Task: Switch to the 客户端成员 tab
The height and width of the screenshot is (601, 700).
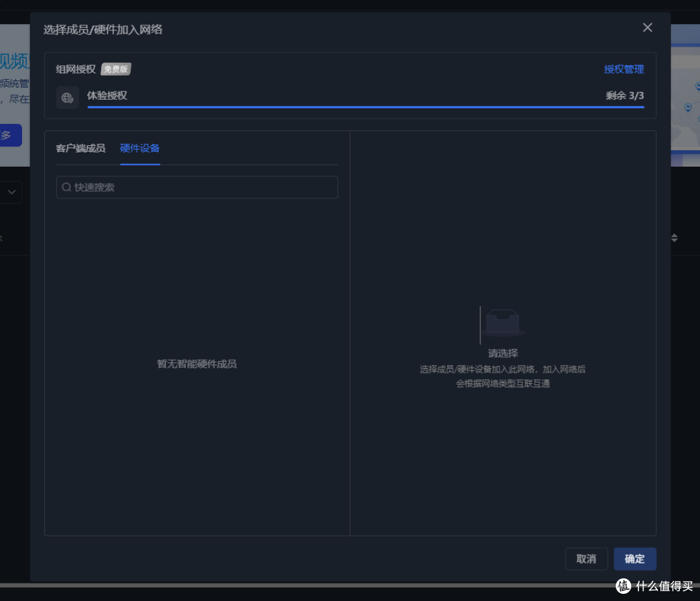Action: [81, 148]
